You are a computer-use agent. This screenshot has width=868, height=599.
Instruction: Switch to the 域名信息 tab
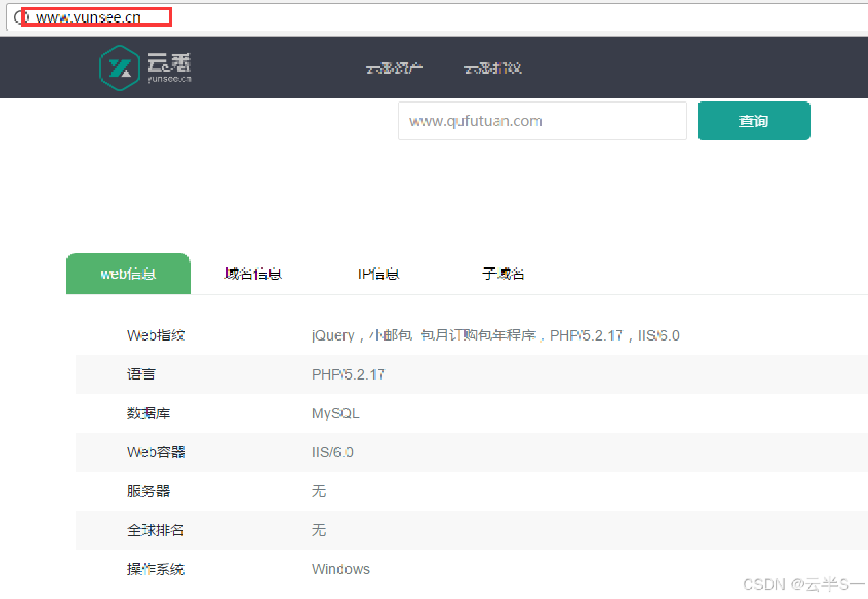tap(253, 274)
